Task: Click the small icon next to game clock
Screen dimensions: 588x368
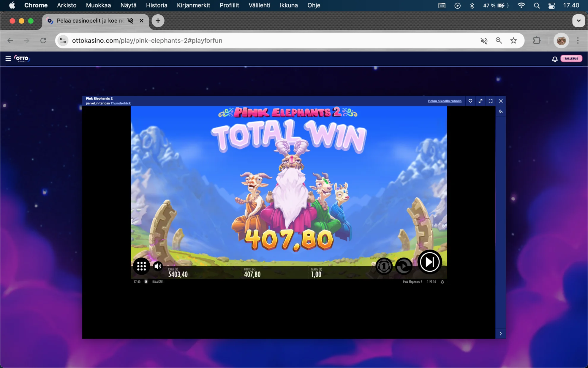Action: tap(146, 281)
